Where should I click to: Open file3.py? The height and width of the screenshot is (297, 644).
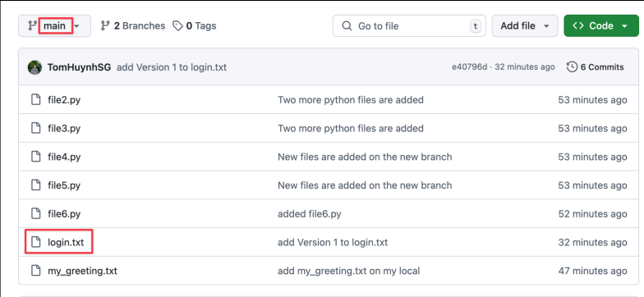tap(64, 128)
